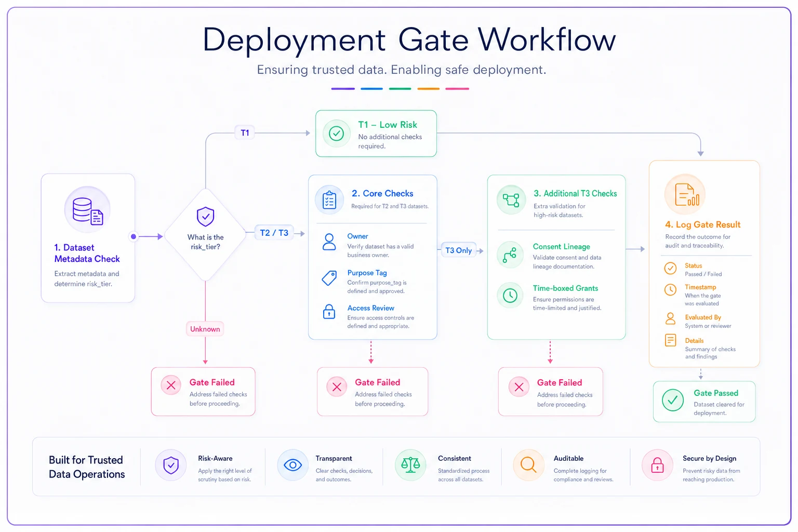Select the "T2 / T3" branch label
798x532 pixels.
pyautogui.click(x=274, y=233)
